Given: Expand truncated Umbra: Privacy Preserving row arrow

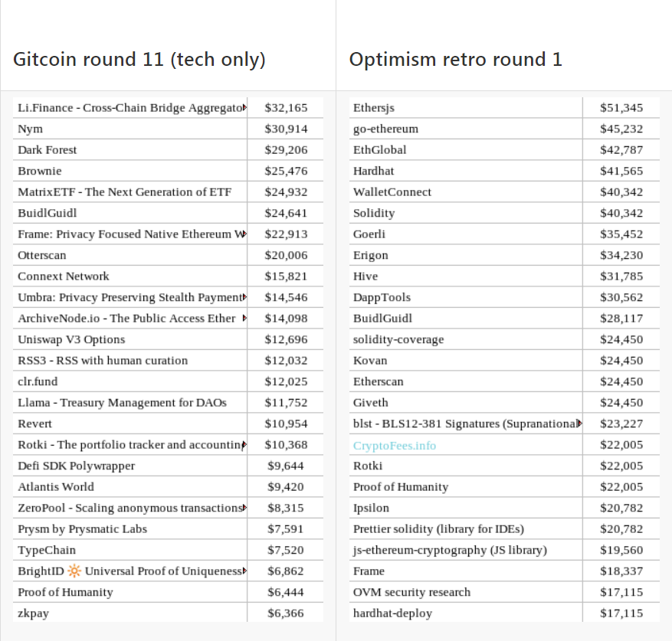Looking at the screenshot, I should (x=244, y=297).
